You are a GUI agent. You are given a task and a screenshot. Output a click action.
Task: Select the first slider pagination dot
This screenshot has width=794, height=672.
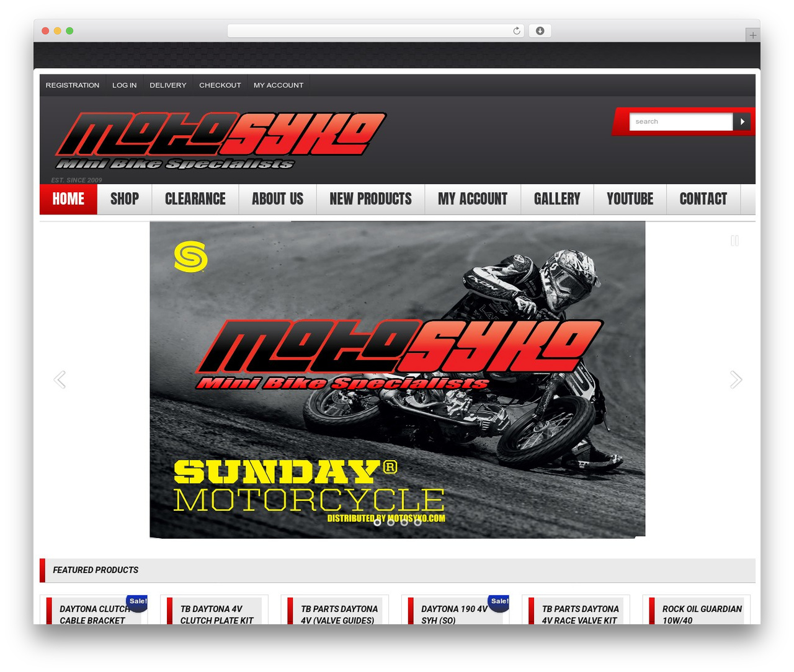pyautogui.click(x=377, y=522)
